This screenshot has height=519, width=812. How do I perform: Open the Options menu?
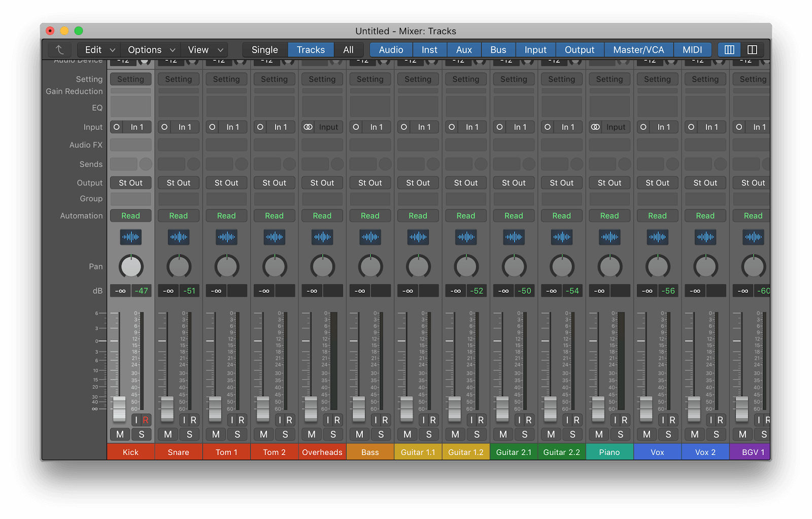coord(145,49)
